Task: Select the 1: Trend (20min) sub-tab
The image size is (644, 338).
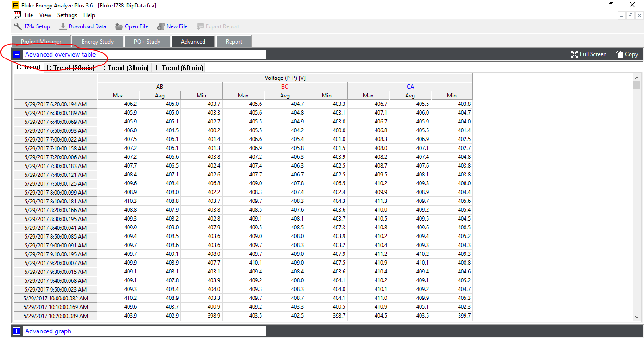Action: coord(70,68)
